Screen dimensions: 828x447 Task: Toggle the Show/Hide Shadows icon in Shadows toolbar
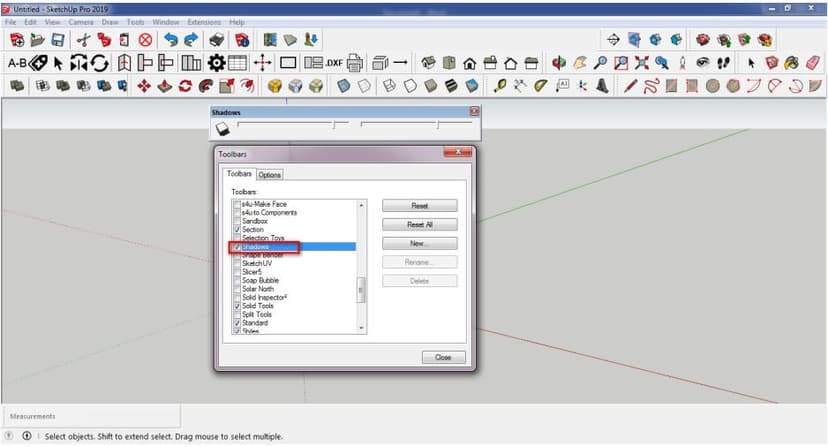[222, 129]
